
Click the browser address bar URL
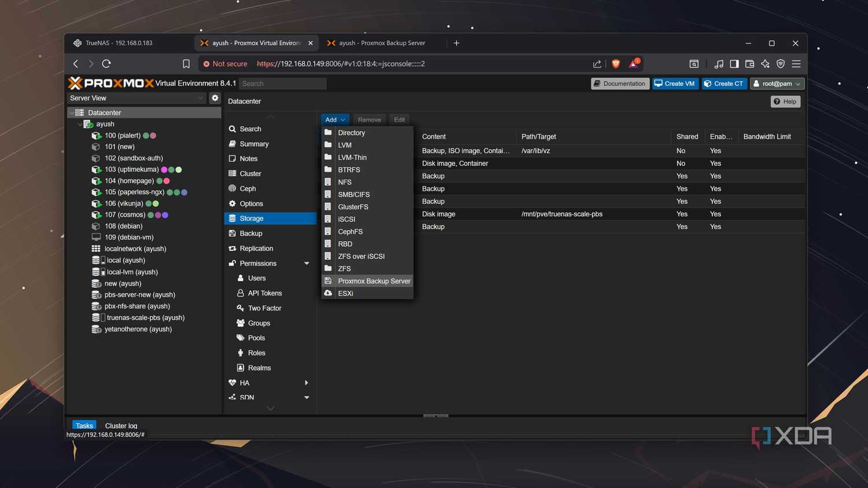[341, 64]
